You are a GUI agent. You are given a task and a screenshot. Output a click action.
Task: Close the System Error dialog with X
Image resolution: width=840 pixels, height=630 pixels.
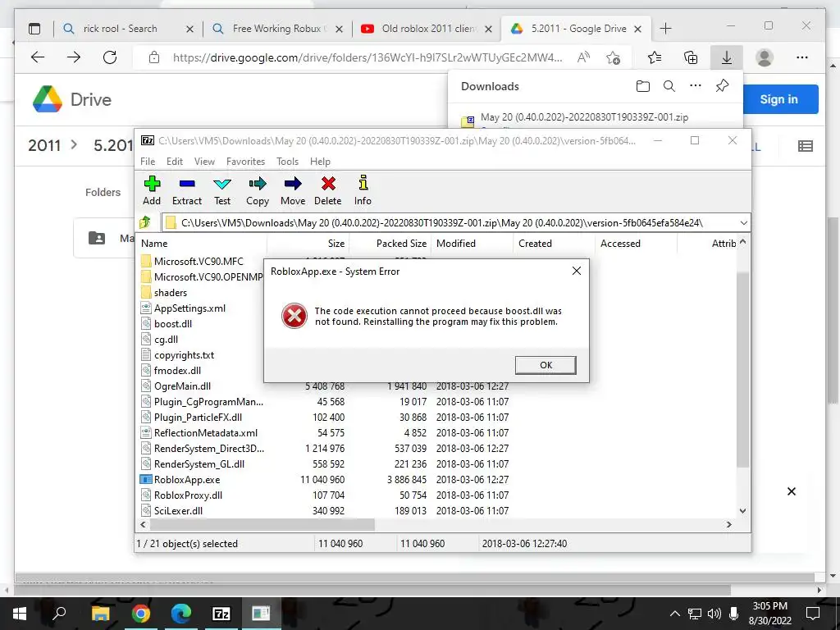point(577,271)
